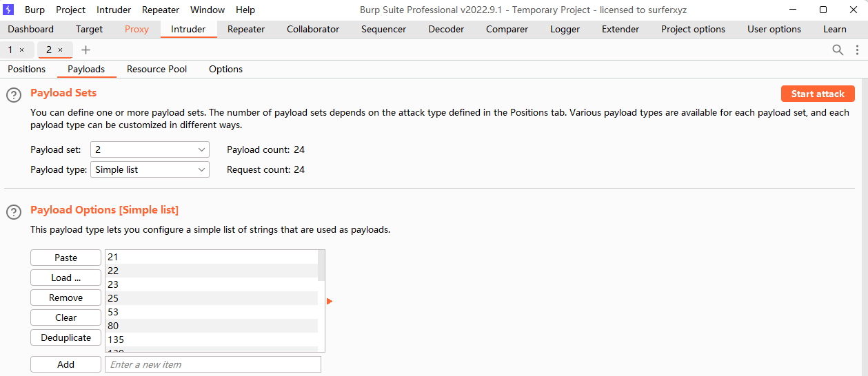Go to the Sequencer tab
Viewport: 868px width, 376px height.
[384, 29]
